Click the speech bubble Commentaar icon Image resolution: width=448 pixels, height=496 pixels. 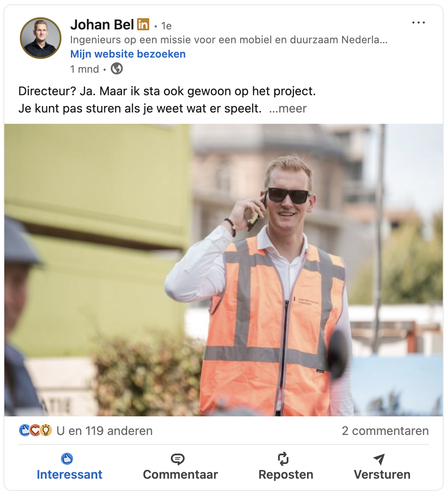[x=178, y=459]
